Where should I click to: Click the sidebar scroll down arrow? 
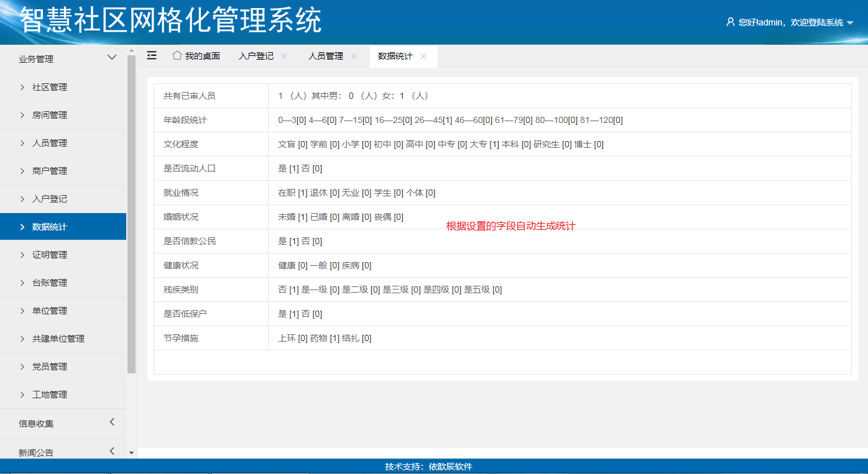(x=131, y=453)
